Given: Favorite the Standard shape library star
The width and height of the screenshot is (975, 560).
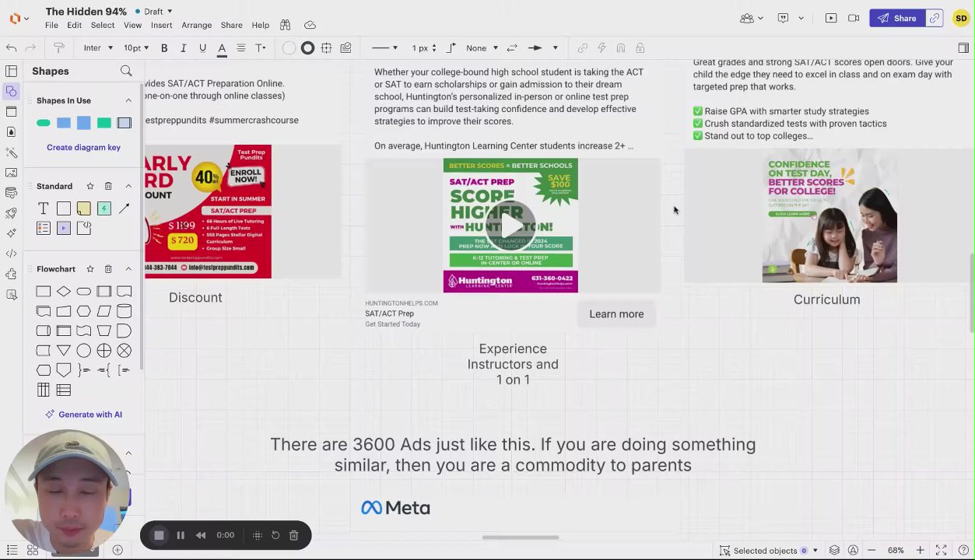Looking at the screenshot, I should 90,186.
